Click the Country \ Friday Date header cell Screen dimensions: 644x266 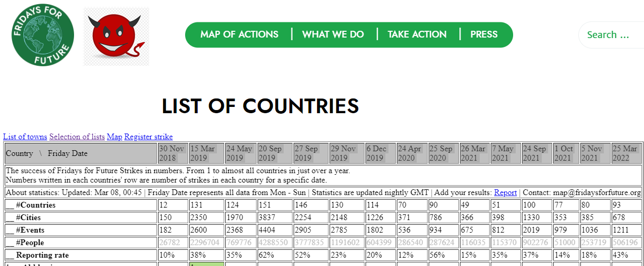[80, 153]
